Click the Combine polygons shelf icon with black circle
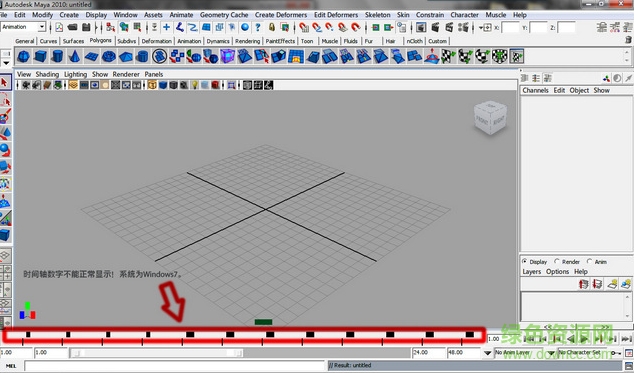 point(159,56)
